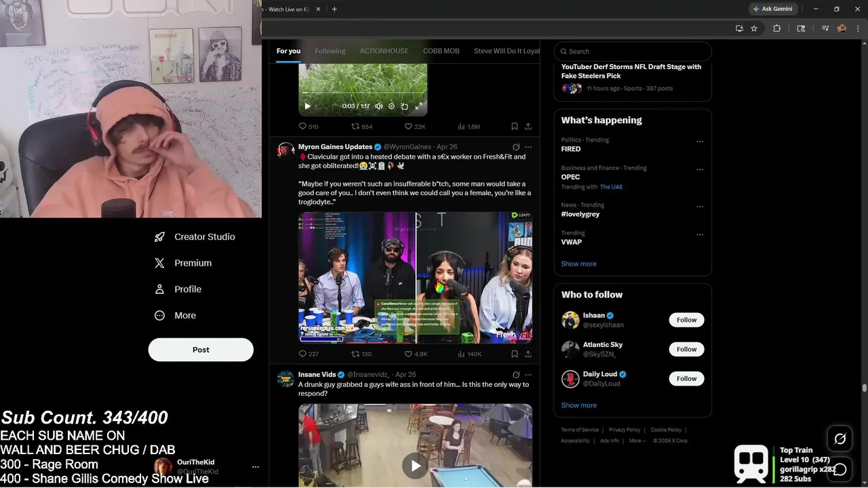Expand the footer More menu
The height and width of the screenshot is (488, 868).
click(x=637, y=441)
